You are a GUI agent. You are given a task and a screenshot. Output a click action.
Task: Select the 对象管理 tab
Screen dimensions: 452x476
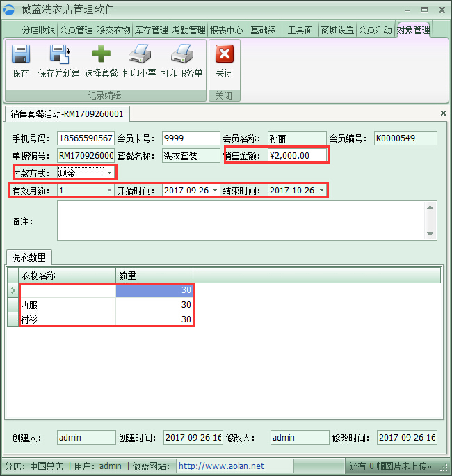pyautogui.click(x=414, y=30)
